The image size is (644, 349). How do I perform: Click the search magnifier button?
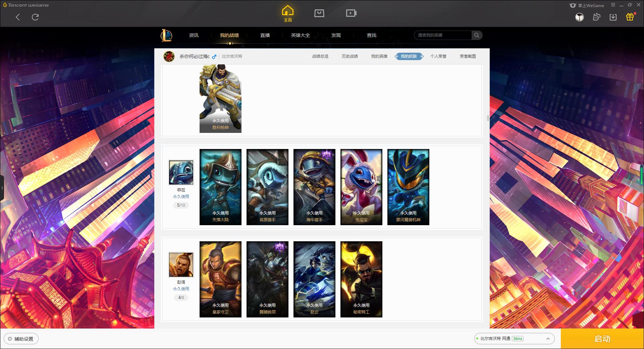click(477, 35)
